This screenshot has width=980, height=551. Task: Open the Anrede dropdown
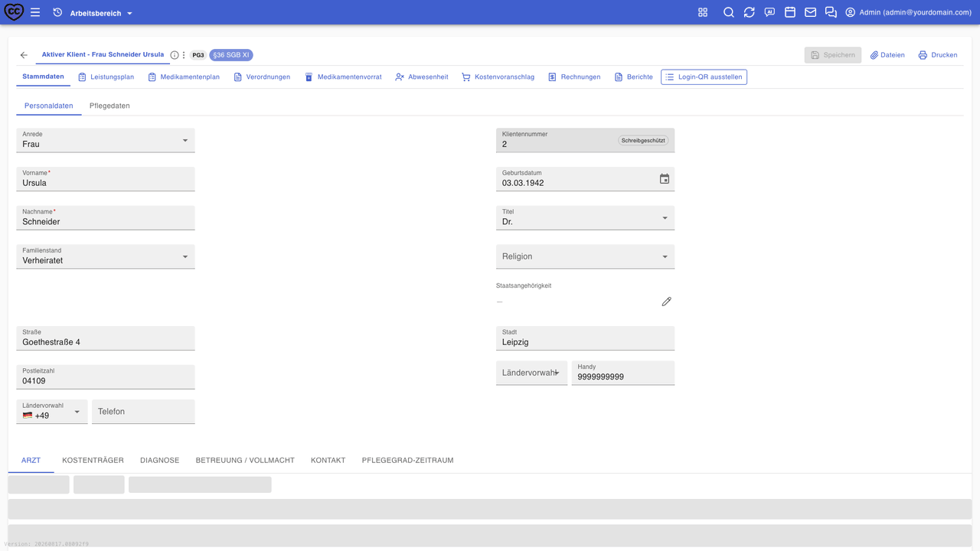point(106,140)
